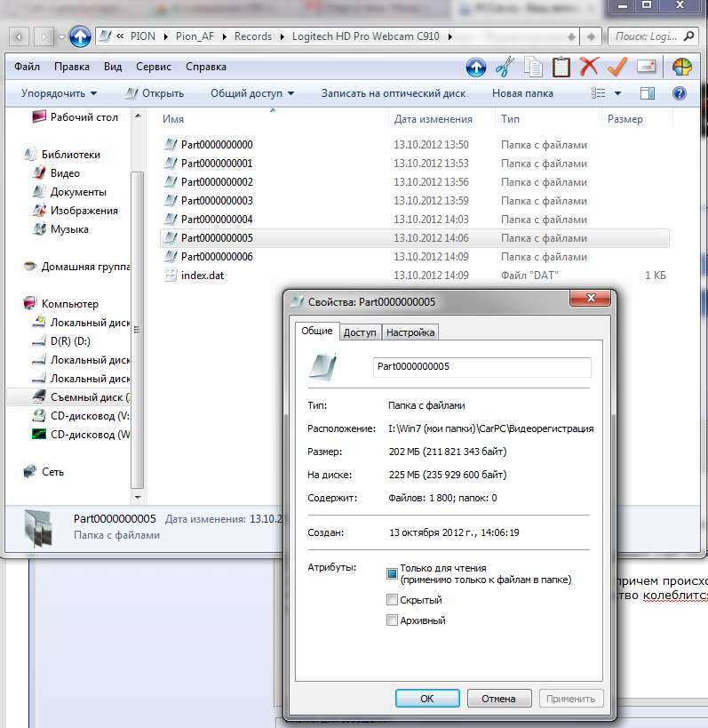The width and height of the screenshot is (708, 728).
Task: Click the folder name field in properties
Action: coord(481,366)
